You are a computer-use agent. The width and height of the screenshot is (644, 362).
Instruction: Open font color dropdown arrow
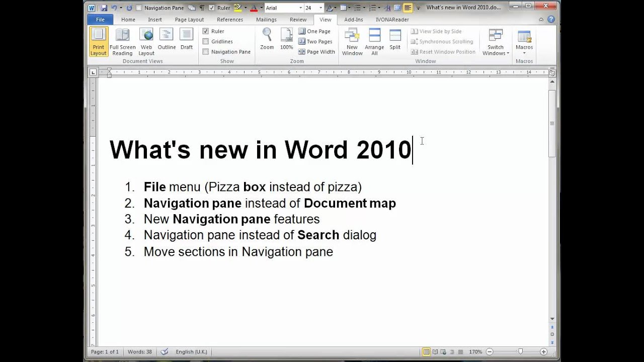(x=261, y=8)
